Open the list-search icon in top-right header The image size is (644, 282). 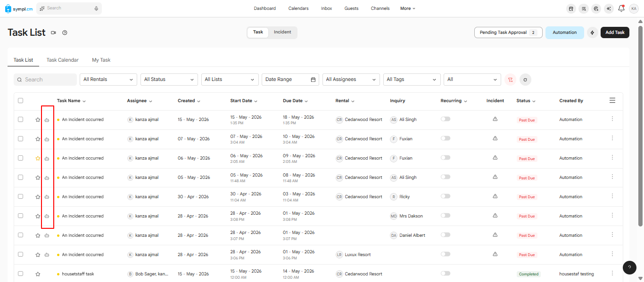pos(584,8)
